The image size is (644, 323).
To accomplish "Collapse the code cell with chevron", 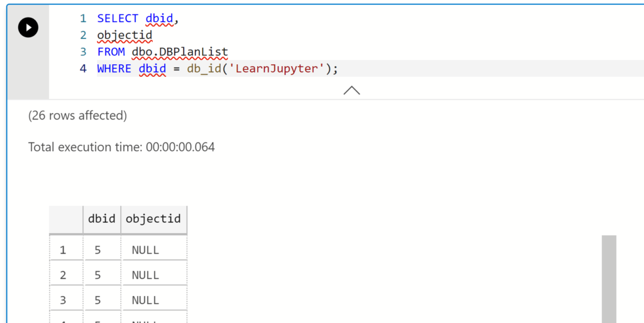I will point(352,91).
